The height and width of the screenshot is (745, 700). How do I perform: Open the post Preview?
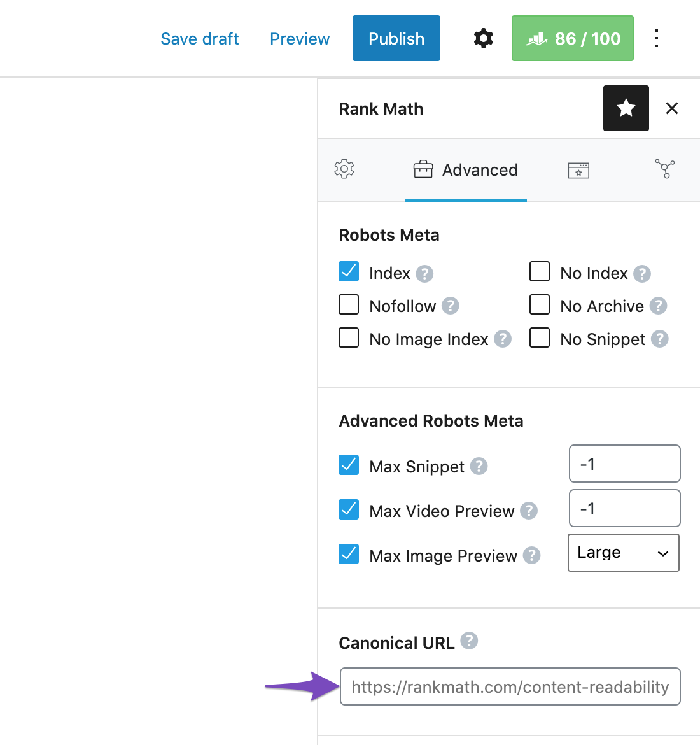pyautogui.click(x=300, y=38)
